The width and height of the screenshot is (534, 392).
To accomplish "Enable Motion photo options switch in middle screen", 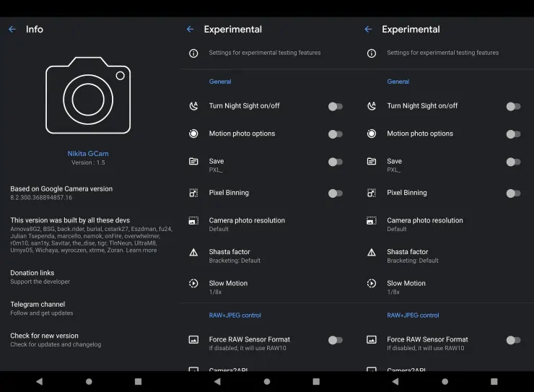I will (336, 134).
